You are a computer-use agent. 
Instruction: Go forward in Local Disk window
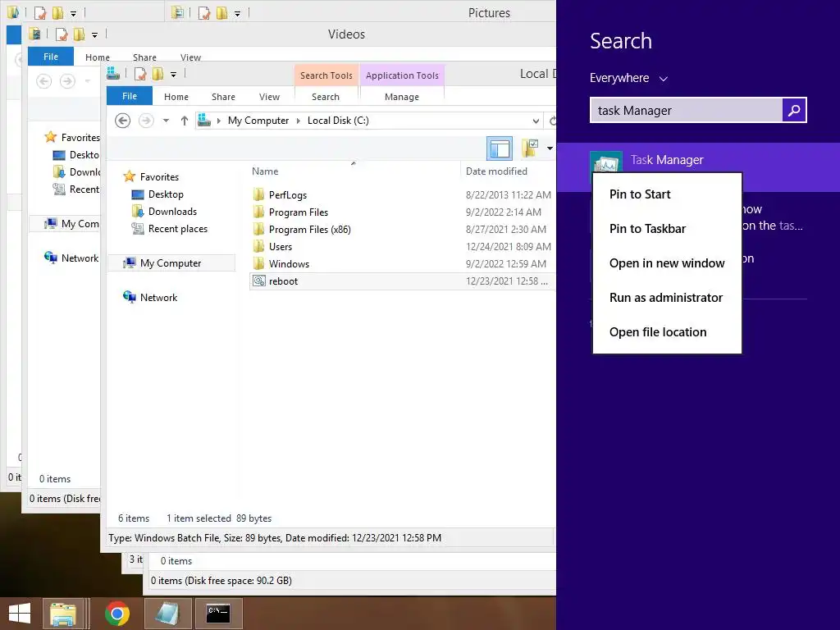146,121
